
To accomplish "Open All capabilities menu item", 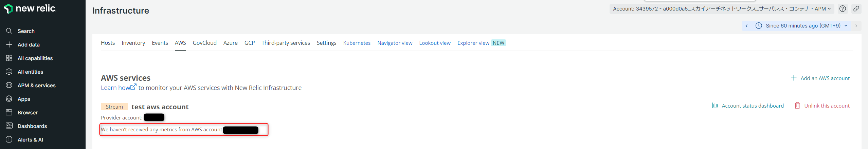I will coord(35,58).
